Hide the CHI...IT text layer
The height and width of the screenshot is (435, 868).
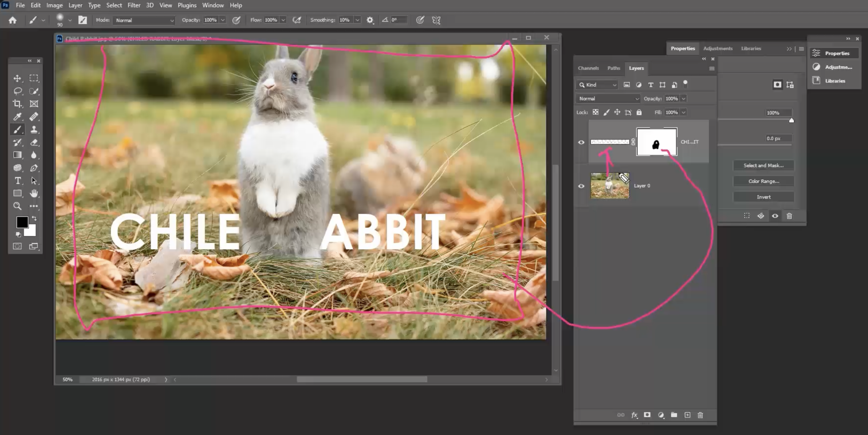coord(581,142)
